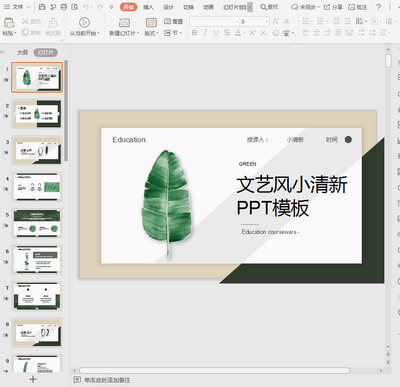Select slide 3 thumbnail
This screenshot has height=387, width=400.
pos(37,150)
